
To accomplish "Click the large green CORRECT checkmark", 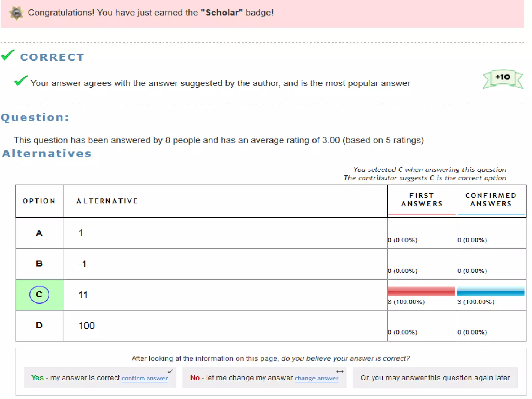I will (8, 55).
